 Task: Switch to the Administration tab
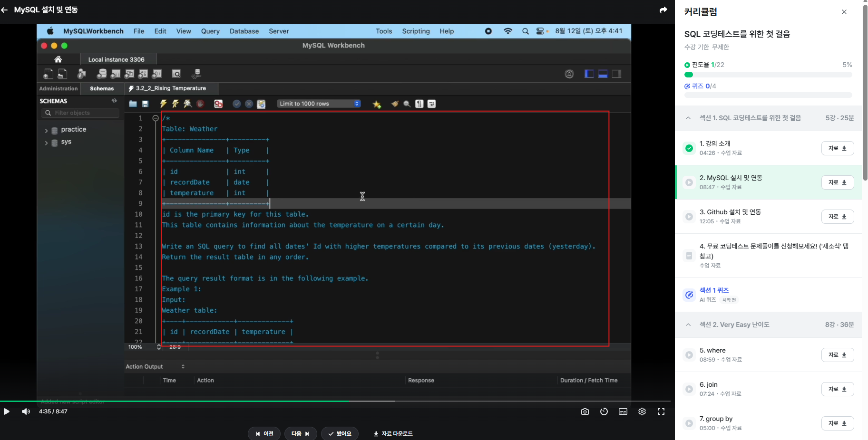59,88
